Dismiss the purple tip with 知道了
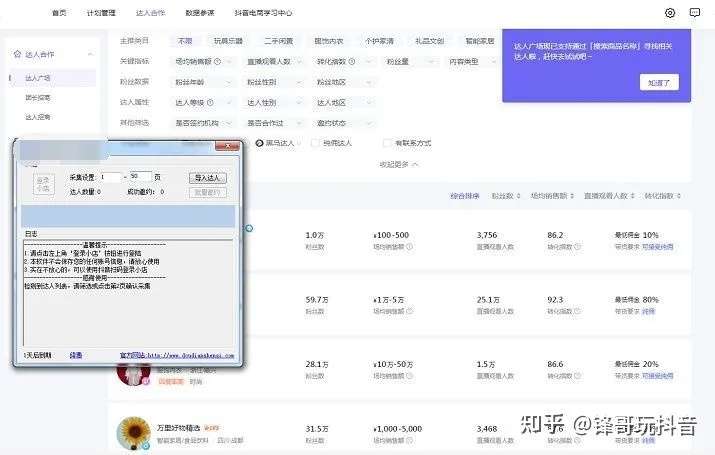 [659, 83]
